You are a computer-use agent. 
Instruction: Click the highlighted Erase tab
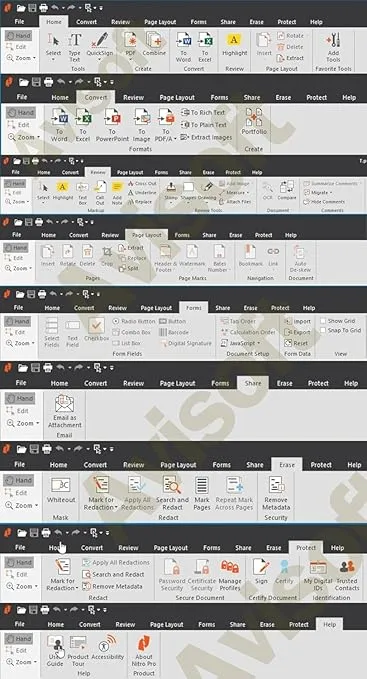(x=287, y=465)
